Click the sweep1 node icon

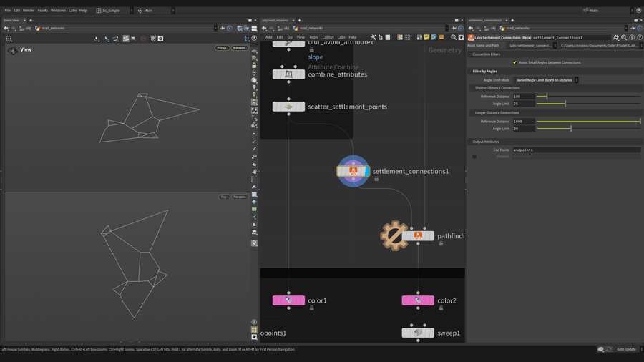click(418, 333)
